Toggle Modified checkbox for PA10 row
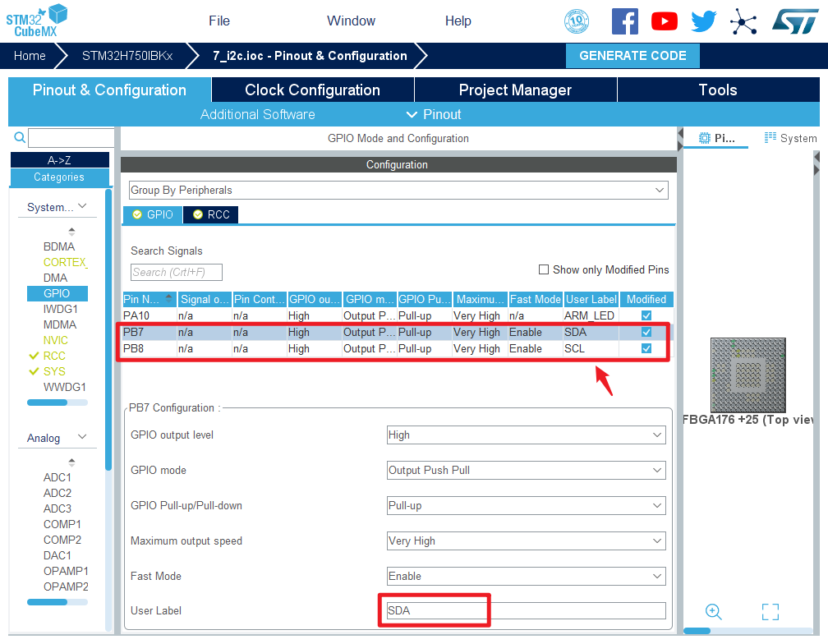Viewport: 828px width, 644px height. 646,315
